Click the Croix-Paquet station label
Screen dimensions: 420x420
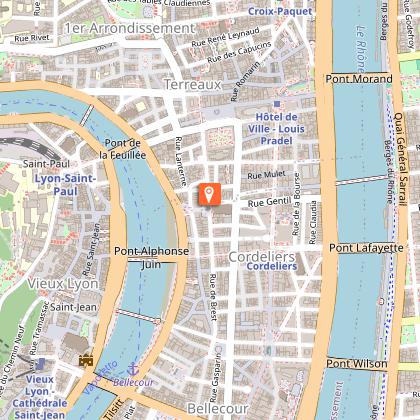(x=280, y=11)
